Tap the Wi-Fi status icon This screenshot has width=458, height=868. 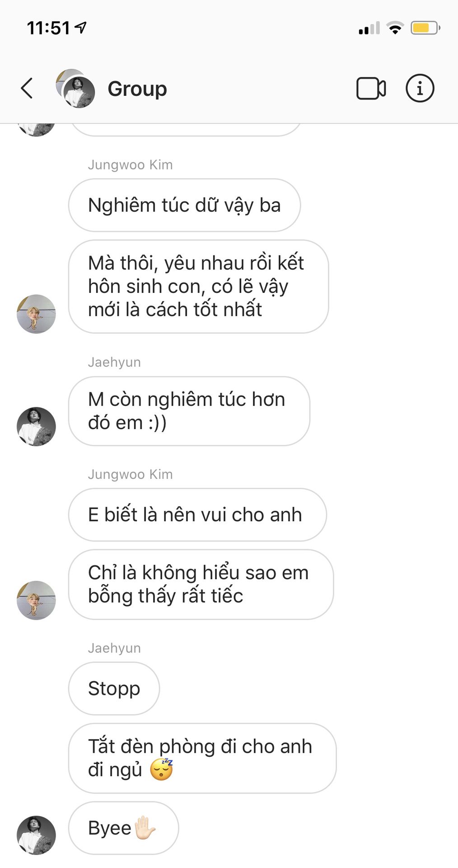(395, 28)
